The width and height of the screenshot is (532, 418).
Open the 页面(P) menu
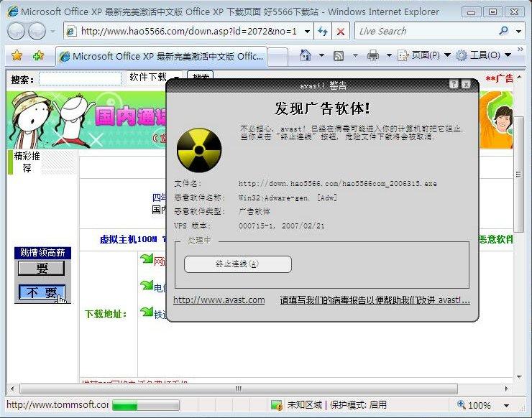click(423, 55)
